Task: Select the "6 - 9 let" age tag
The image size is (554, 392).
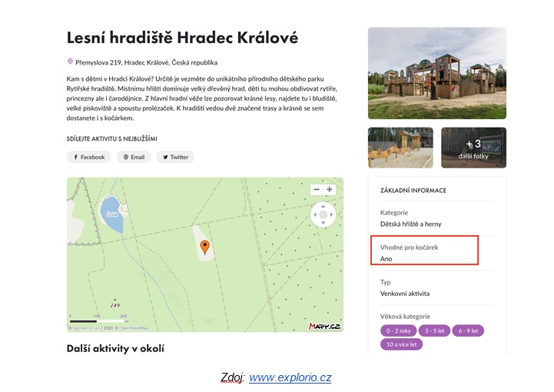Action: [x=468, y=331]
